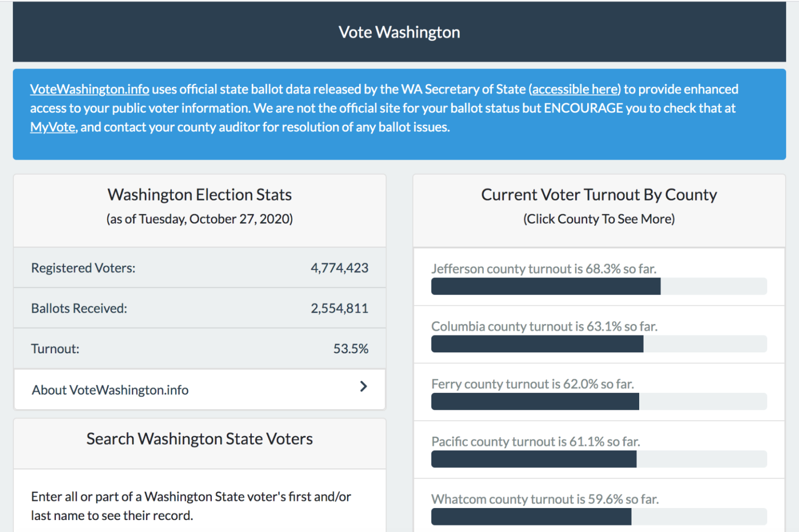The height and width of the screenshot is (532, 799).
Task: Open the Pacific county turnout bar
Action: [x=598, y=459]
